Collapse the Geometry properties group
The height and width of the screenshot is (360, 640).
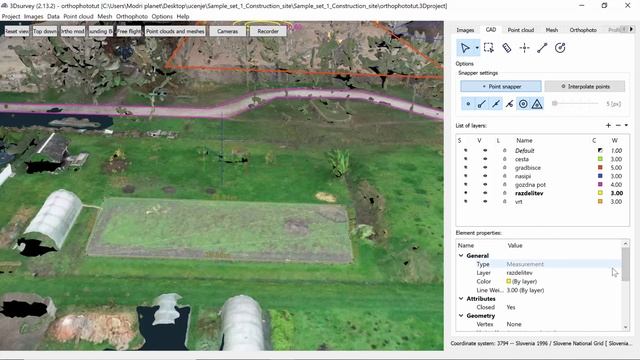coord(461,316)
